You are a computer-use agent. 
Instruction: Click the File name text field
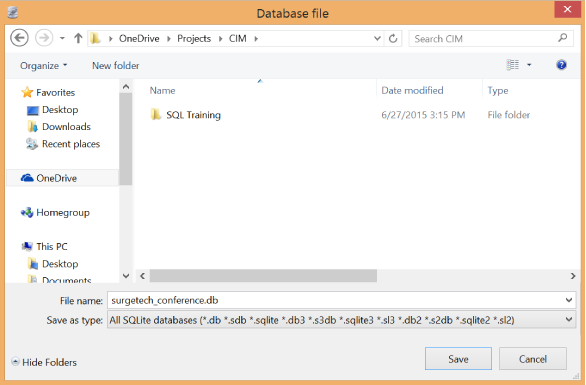tap(335, 301)
